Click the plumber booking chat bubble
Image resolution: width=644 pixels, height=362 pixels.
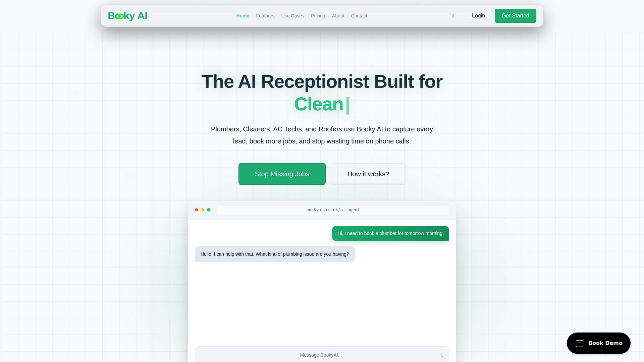pos(390,233)
